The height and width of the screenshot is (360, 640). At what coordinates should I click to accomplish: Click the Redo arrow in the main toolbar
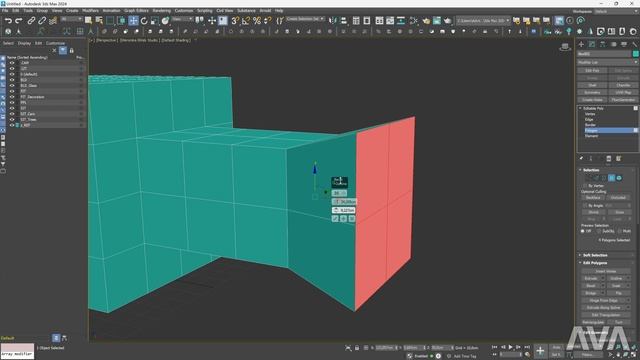pyautogui.click(x=19, y=20)
